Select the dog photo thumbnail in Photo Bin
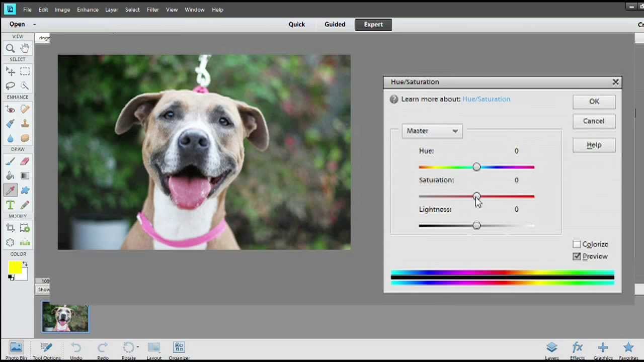Viewport: 644px width, 362px height. point(65,317)
